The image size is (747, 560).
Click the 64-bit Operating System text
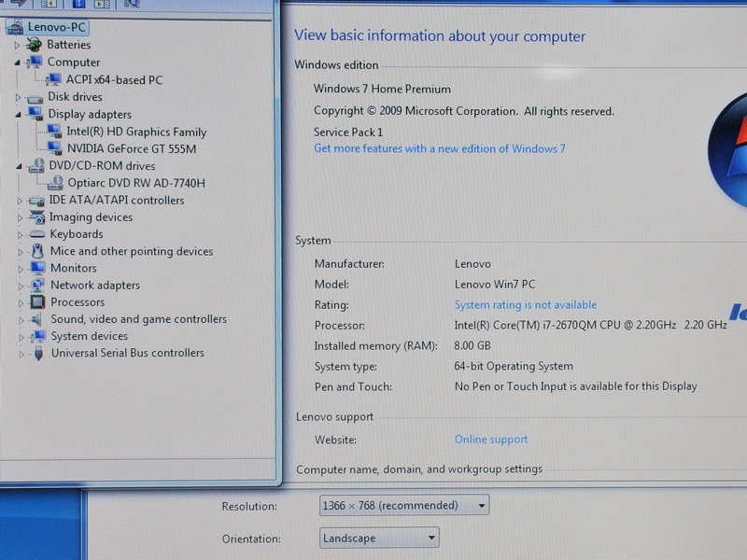(514, 366)
